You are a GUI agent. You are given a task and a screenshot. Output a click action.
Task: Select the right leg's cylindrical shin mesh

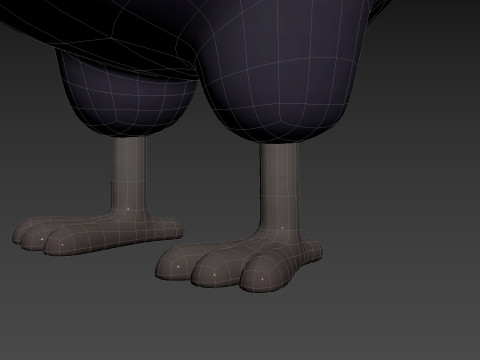279,187
